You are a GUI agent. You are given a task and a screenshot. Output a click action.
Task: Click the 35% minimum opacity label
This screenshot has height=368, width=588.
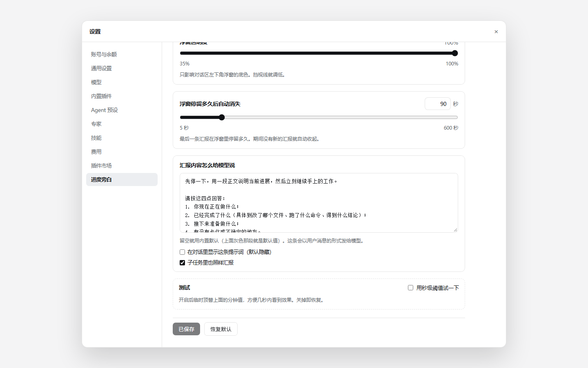185,64
